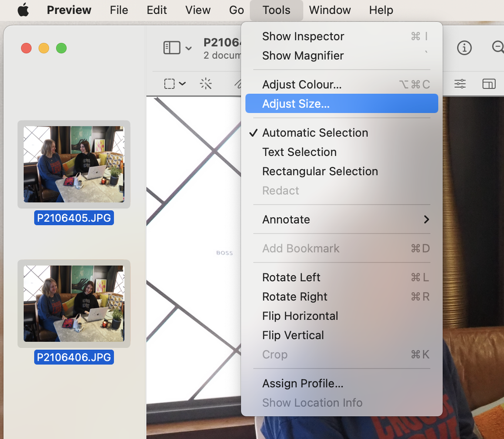Choose Assign Profile… menu item

[342, 384]
